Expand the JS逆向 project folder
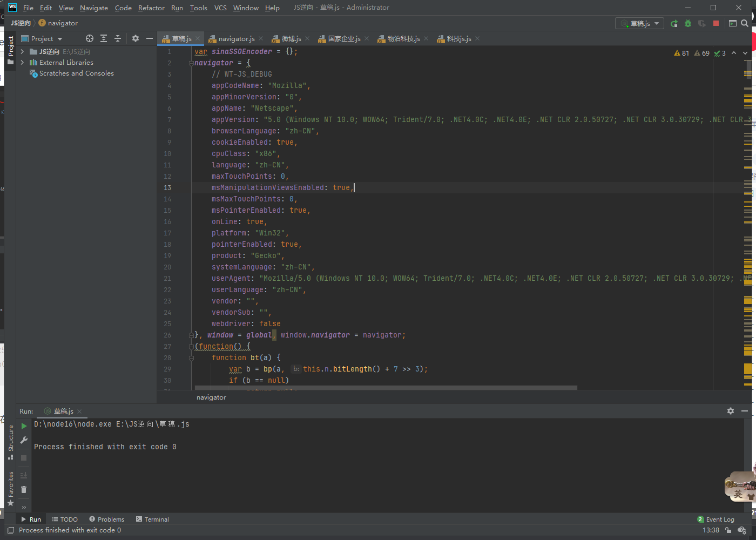 coord(22,52)
